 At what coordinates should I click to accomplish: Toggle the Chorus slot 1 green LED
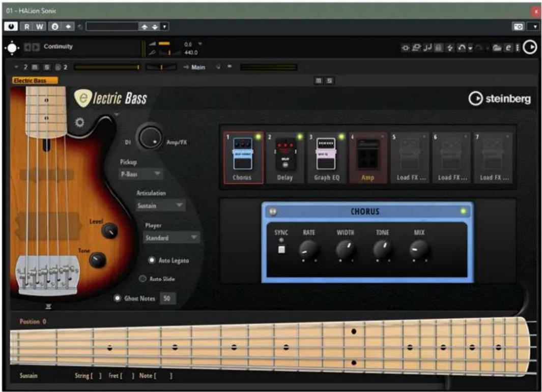pyautogui.click(x=258, y=137)
